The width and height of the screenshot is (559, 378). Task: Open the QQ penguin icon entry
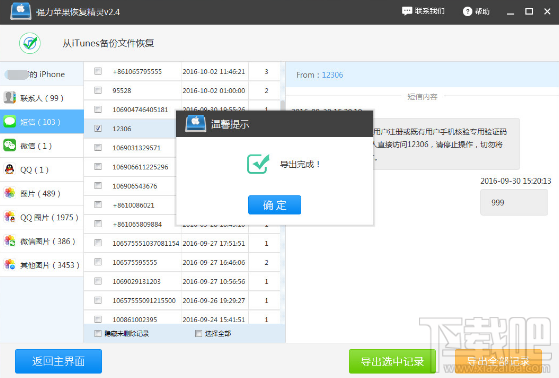[x=10, y=169]
